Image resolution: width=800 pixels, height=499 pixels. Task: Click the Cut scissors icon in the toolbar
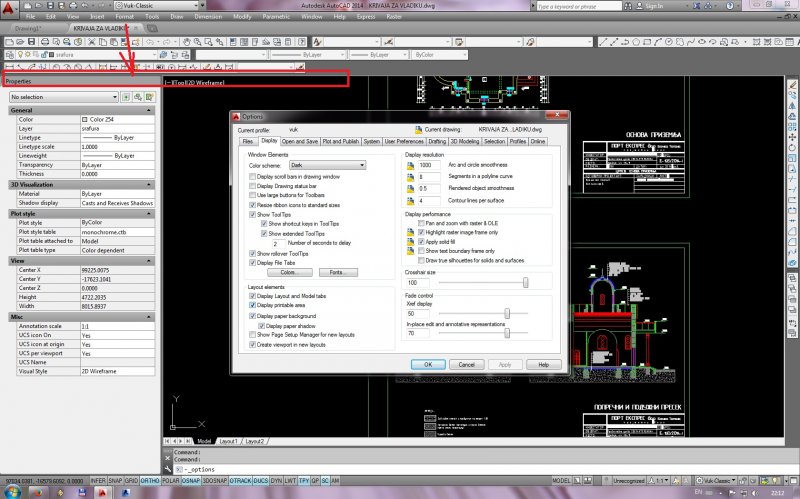click(91, 42)
